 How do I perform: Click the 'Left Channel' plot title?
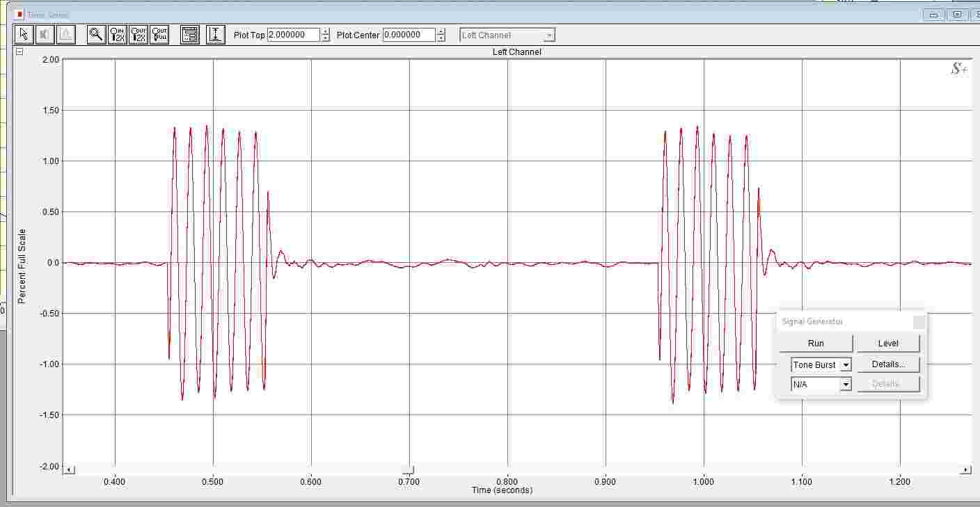[516, 52]
